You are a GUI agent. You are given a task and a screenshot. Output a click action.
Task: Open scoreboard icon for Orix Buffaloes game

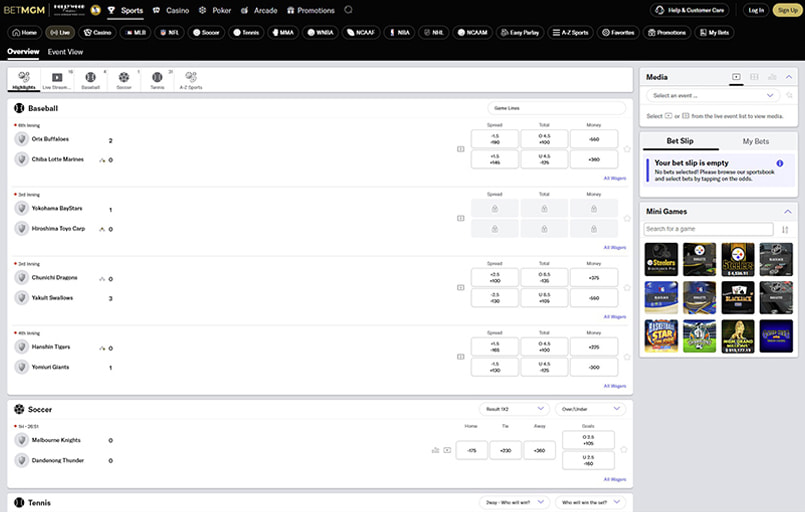tap(461, 149)
